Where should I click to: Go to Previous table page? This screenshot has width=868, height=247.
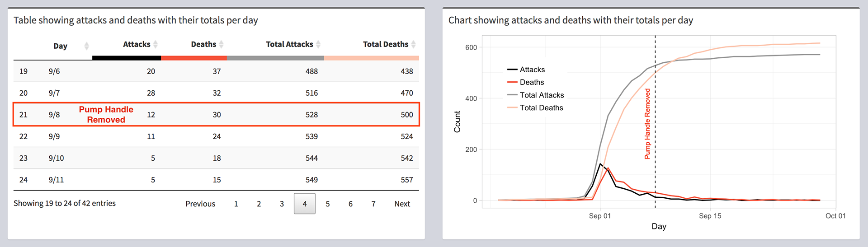[200, 204]
